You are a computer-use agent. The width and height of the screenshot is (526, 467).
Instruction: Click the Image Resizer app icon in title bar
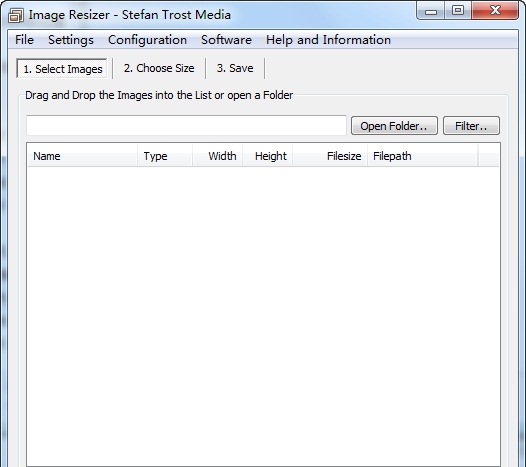click(15, 15)
